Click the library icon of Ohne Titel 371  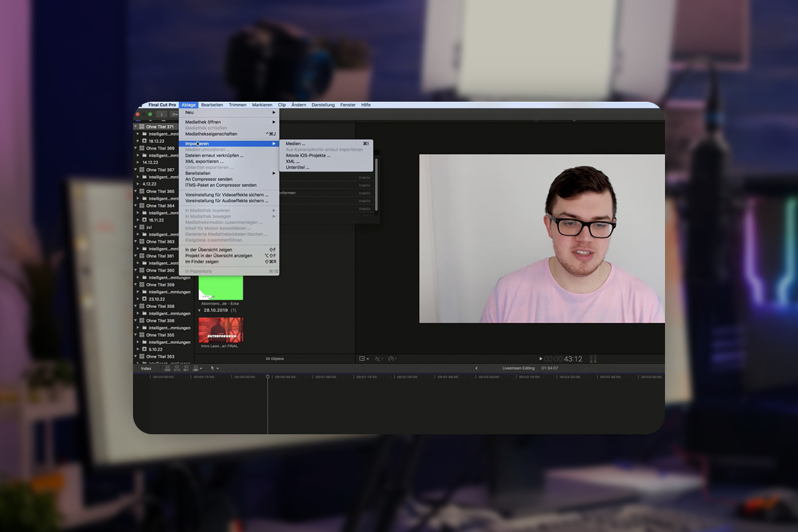coord(142,126)
